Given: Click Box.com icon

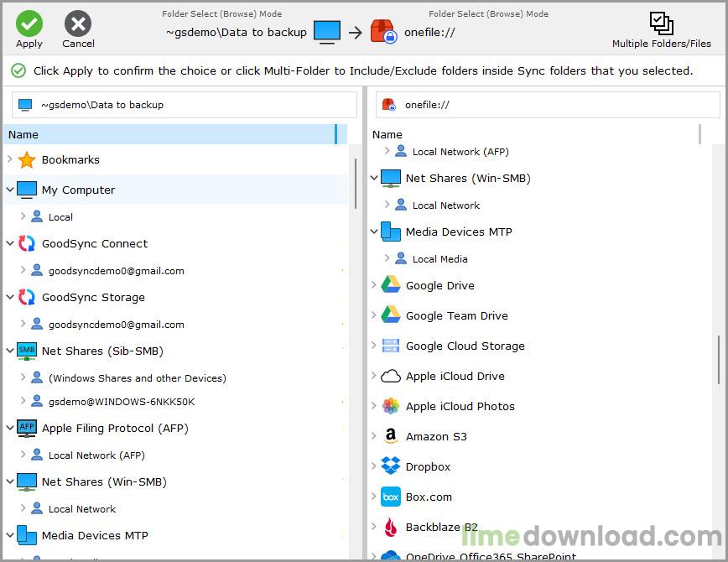Looking at the screenshot, I should coord(391,497).
